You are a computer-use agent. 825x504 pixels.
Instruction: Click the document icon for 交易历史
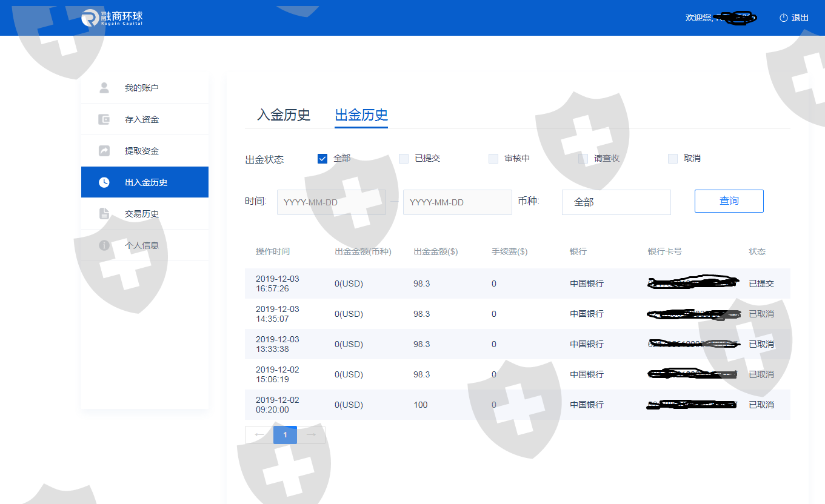pyautogui.click(x=104, y=214)
